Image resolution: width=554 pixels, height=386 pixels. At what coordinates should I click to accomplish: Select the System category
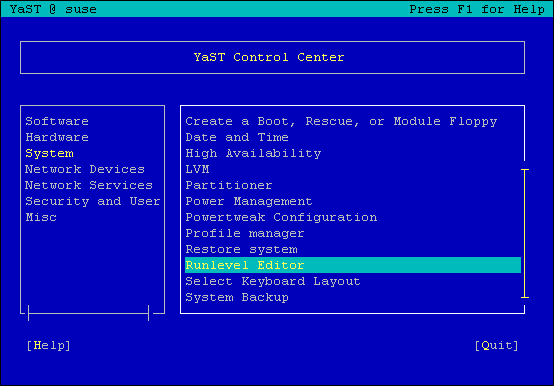pyautogui.click(x=49, y=153)
